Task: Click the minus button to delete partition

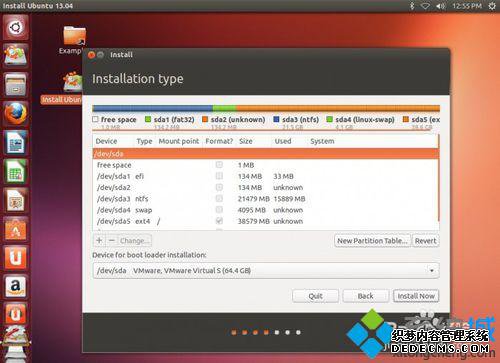Action: [112, 240]
